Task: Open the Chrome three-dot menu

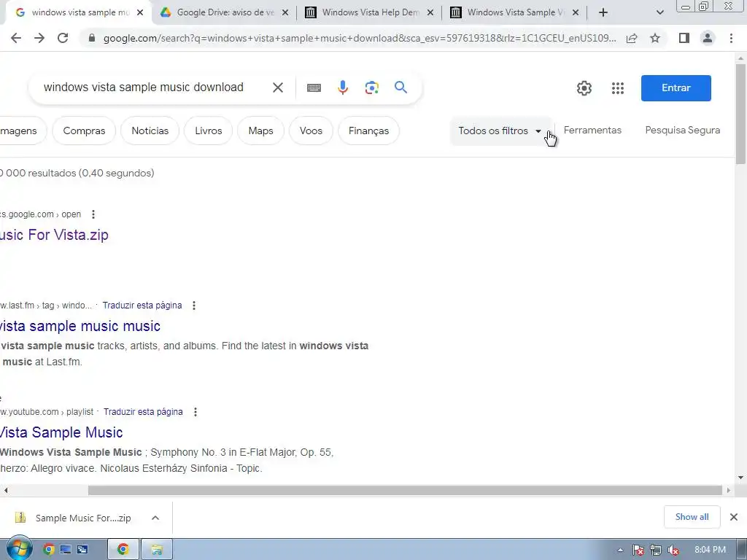Action: (731, 38)
